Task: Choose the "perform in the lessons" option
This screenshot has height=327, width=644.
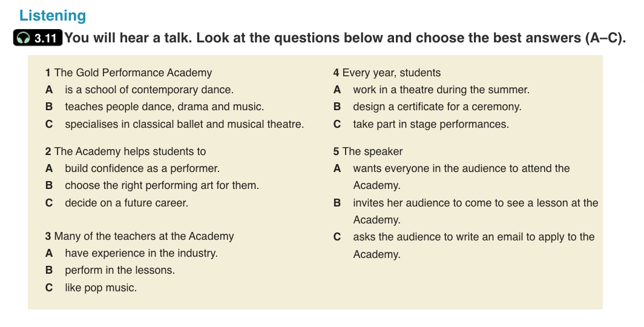Action: pos(120,270)
